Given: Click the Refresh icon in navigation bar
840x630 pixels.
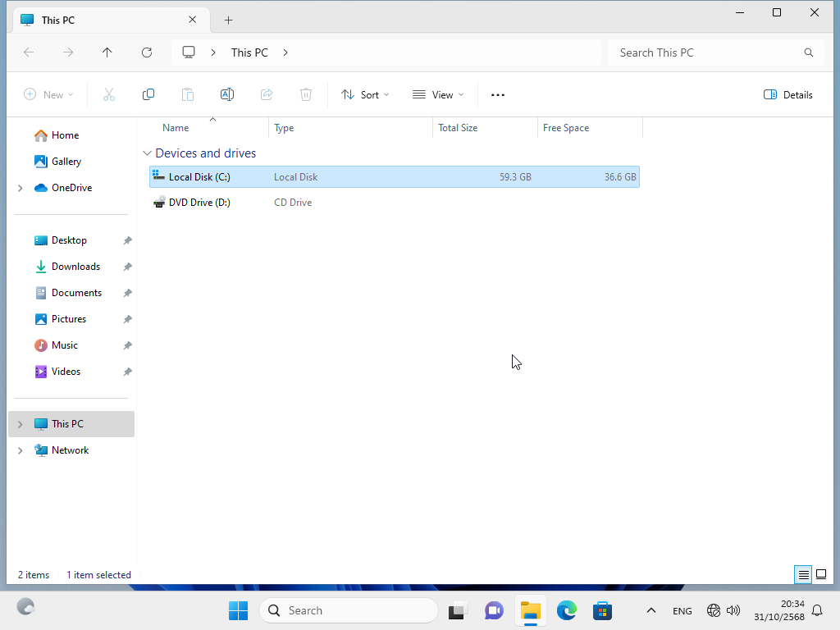Looking at the screenshot, I should tap(147, 52).
